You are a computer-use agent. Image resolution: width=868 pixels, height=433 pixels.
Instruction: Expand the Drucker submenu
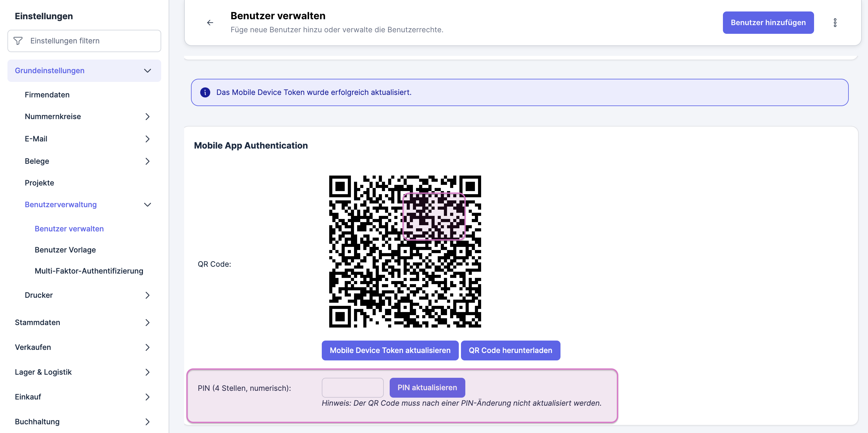point(147,295)
